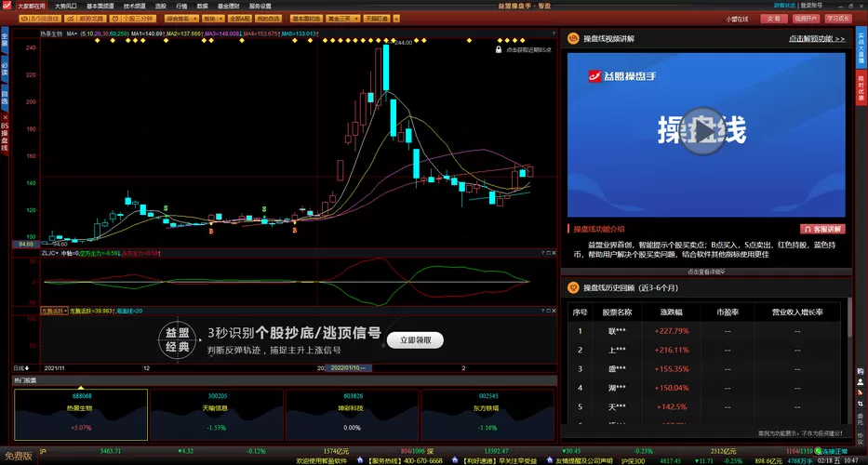Expand the ZLJC indicator dropdown
Image resolution: width=868 pixels, height=465 pixels.
pos(50,253)
